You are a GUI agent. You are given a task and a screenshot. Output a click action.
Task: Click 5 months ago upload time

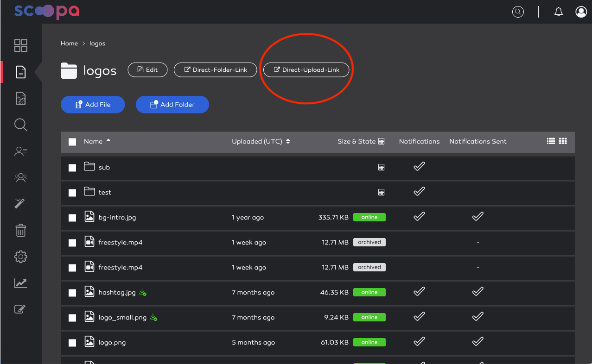coord(253,343)
